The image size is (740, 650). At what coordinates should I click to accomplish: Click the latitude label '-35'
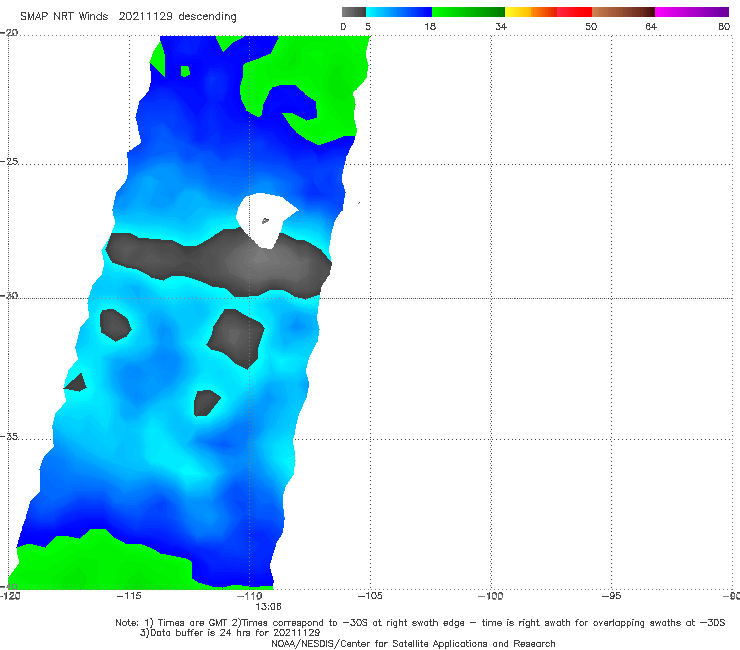click(9, 436)
